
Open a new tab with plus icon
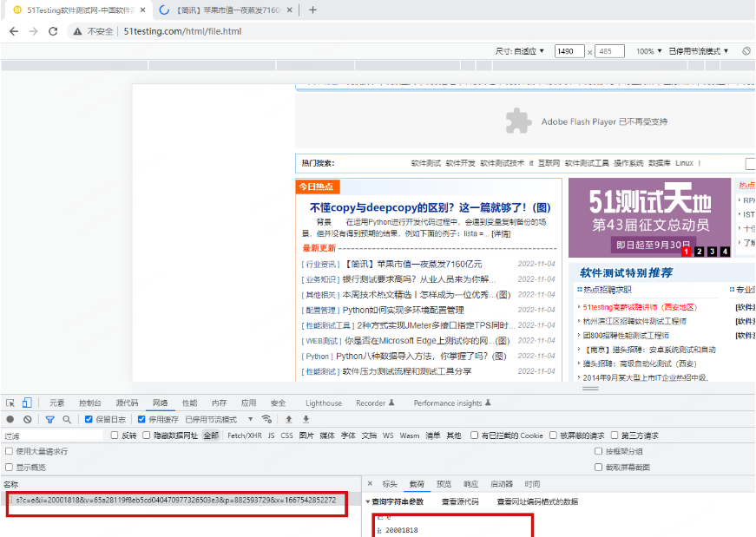(313, 10)
